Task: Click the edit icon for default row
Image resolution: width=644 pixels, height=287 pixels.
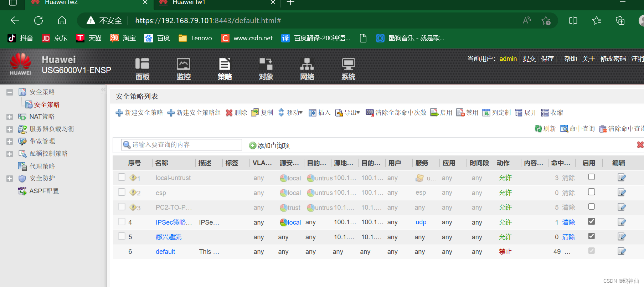Action: tap(622, 251)
